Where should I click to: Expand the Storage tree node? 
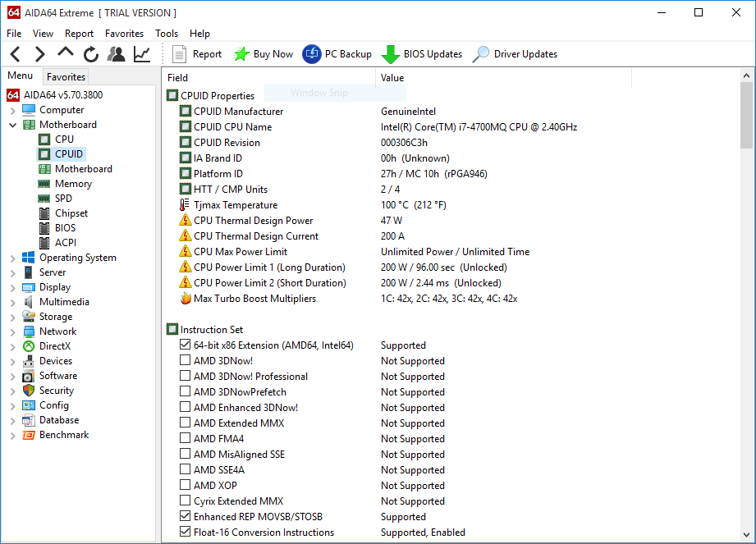[x=12, y=318]
